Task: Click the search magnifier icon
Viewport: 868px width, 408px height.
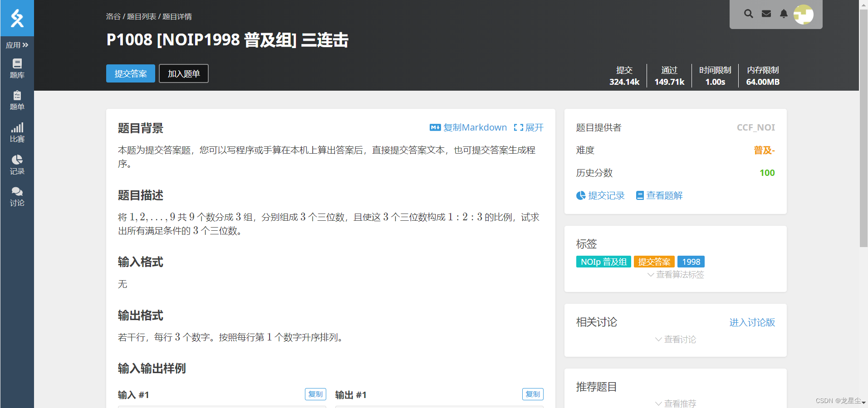Action: [749, 14]
